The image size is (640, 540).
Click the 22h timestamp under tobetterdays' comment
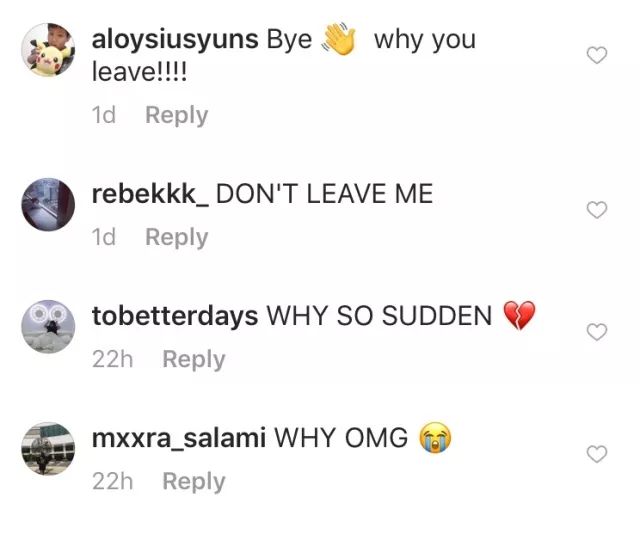coord(113,360)
